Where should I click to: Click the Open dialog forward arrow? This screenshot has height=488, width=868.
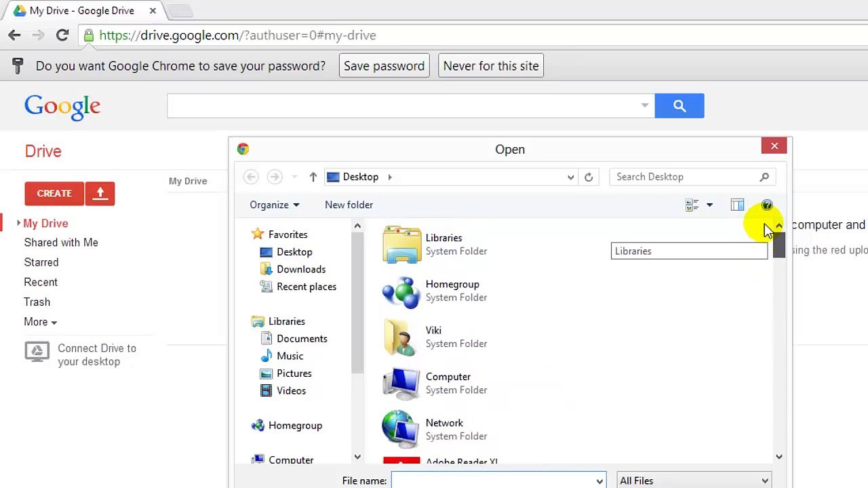(x=275, y=177)
